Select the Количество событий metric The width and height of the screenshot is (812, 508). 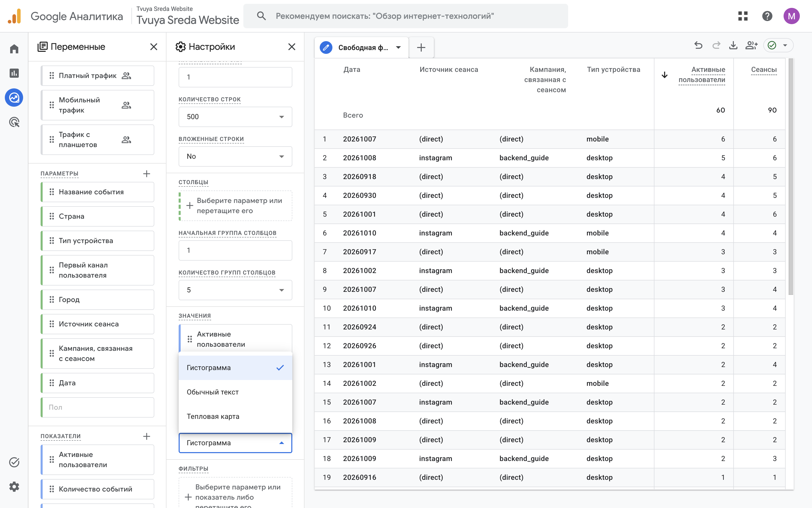tap(97, 489)
